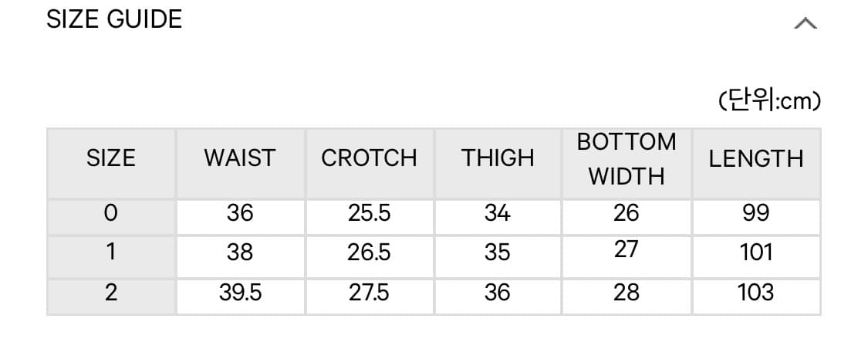
Task: Select the size 0 row label
Action: tap(111, 213)
